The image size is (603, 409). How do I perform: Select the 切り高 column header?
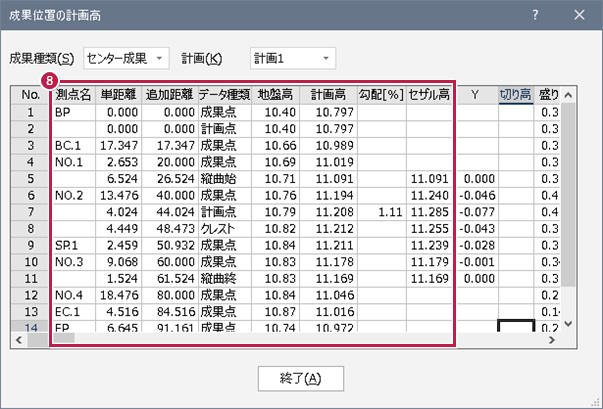516,95
